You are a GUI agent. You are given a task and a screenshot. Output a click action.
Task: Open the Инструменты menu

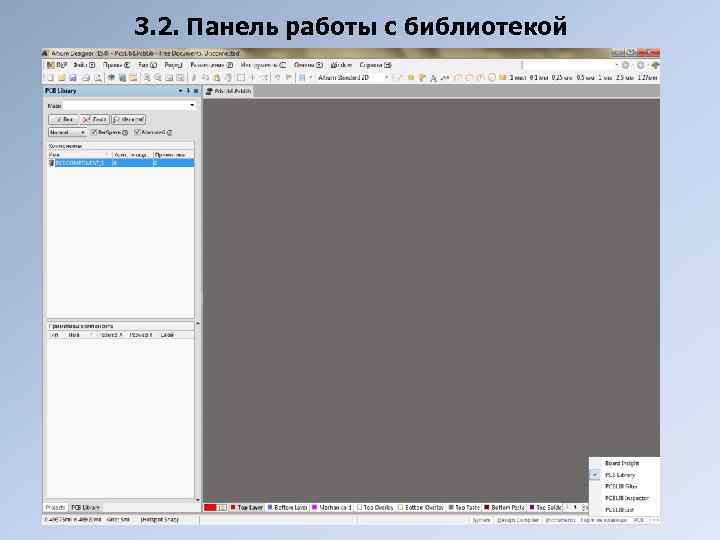[263, 65]
